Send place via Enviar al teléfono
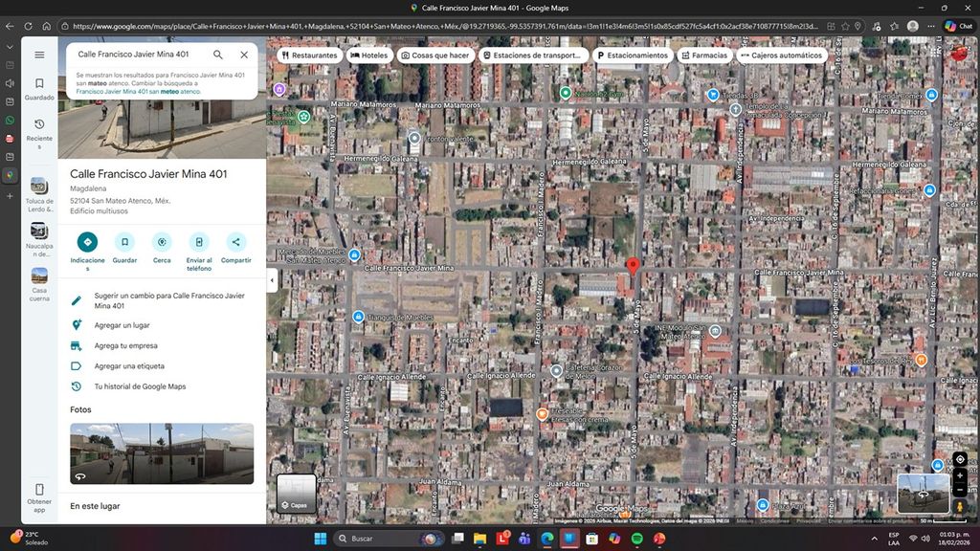 (x=198, y=242)
